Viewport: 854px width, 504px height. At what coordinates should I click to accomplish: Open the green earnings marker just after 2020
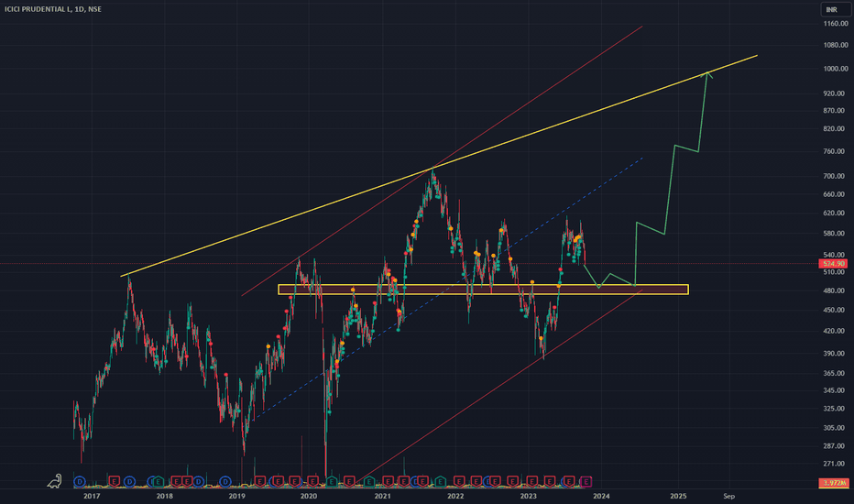coord(332,482)
